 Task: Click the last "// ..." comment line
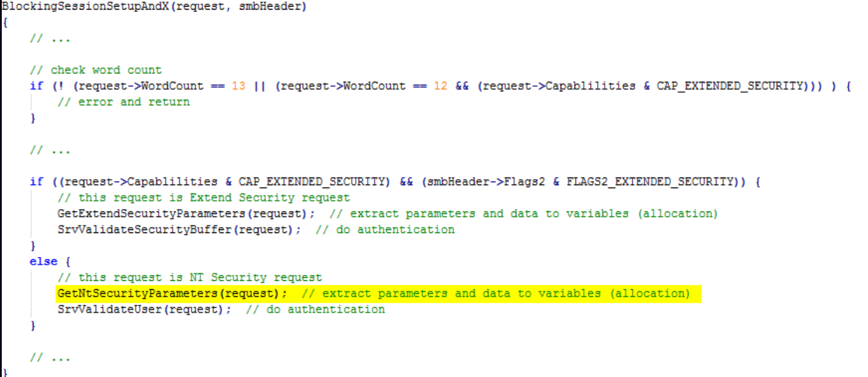click(50, 358)
